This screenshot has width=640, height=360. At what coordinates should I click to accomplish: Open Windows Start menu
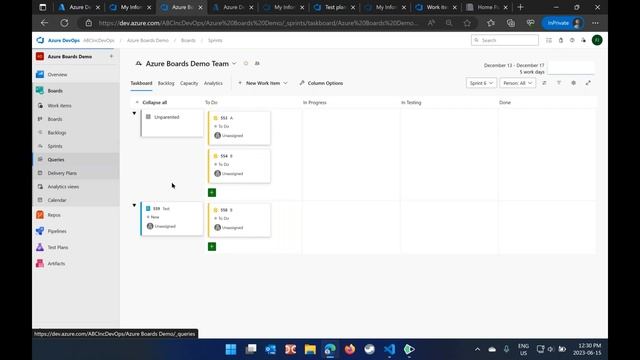pos(231,349)
